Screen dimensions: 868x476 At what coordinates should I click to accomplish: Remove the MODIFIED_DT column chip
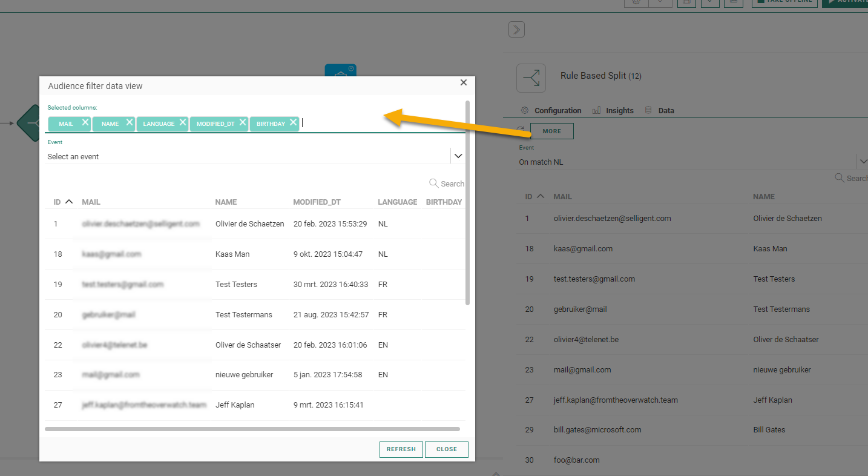tap(243, 122)
